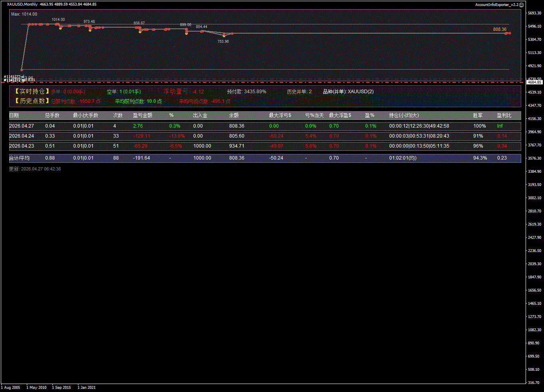Select the 2026.04.23 date row
The width and height of the screenshot is (544, 392).
(x=22, y=146)
